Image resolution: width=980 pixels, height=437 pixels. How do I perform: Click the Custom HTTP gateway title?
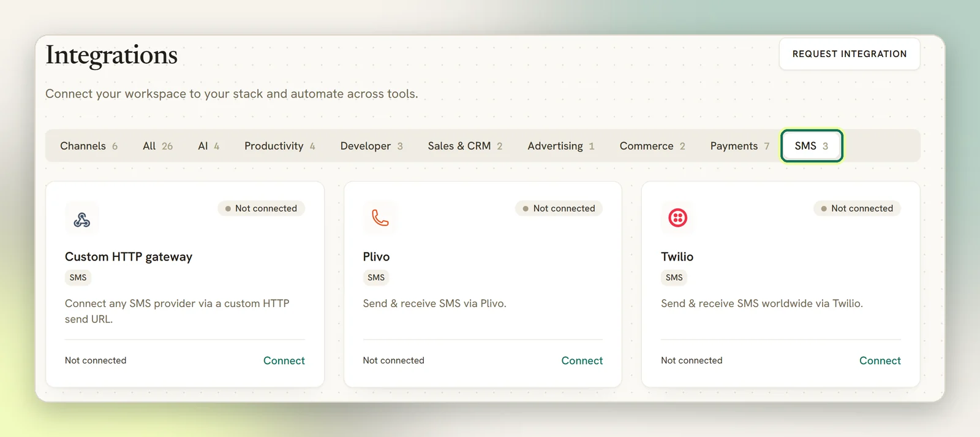coord(129,257)
